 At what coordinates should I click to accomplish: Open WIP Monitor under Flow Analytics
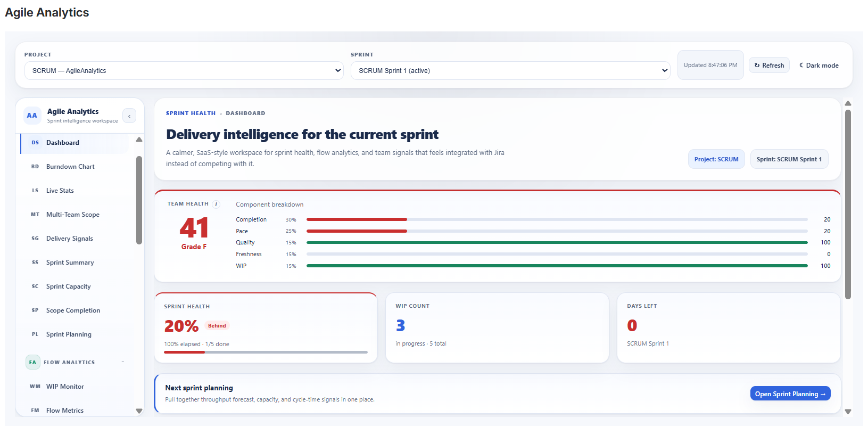pos(75,387)
